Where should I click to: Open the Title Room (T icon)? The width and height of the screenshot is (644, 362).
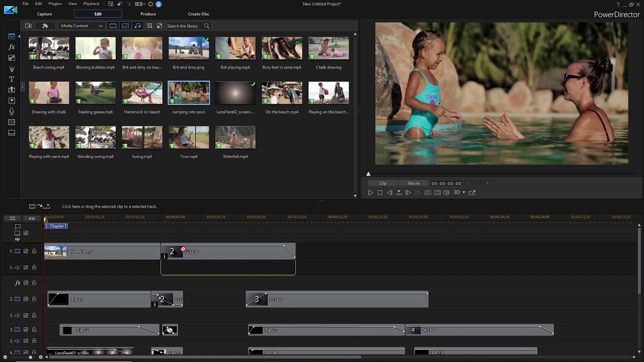[x=12, y=79]
